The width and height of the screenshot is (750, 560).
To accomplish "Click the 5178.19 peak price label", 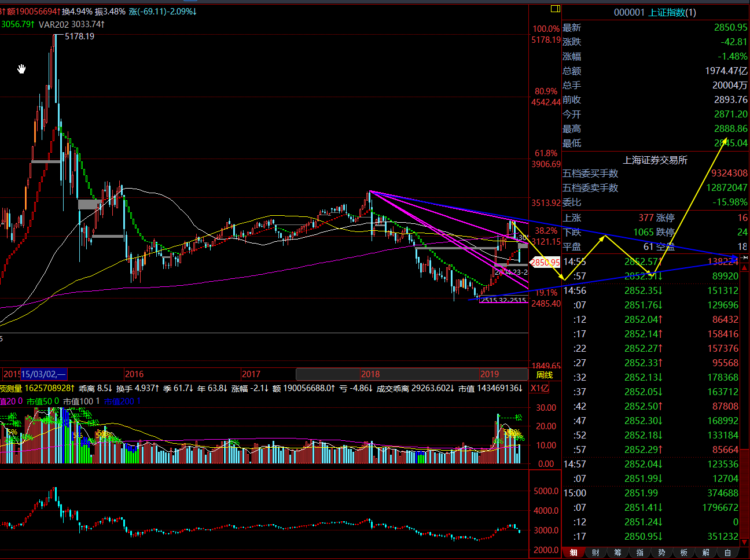I will click(79, 36).
